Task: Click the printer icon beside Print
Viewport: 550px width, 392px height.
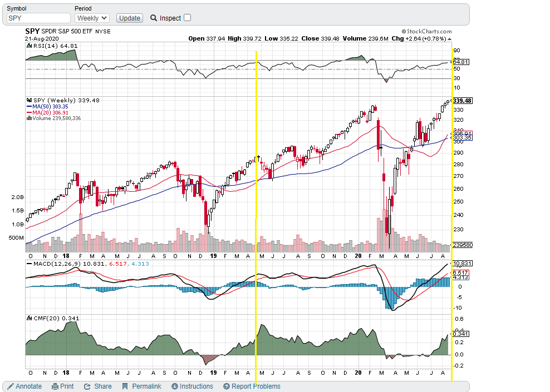Action: tap(55, 386)
